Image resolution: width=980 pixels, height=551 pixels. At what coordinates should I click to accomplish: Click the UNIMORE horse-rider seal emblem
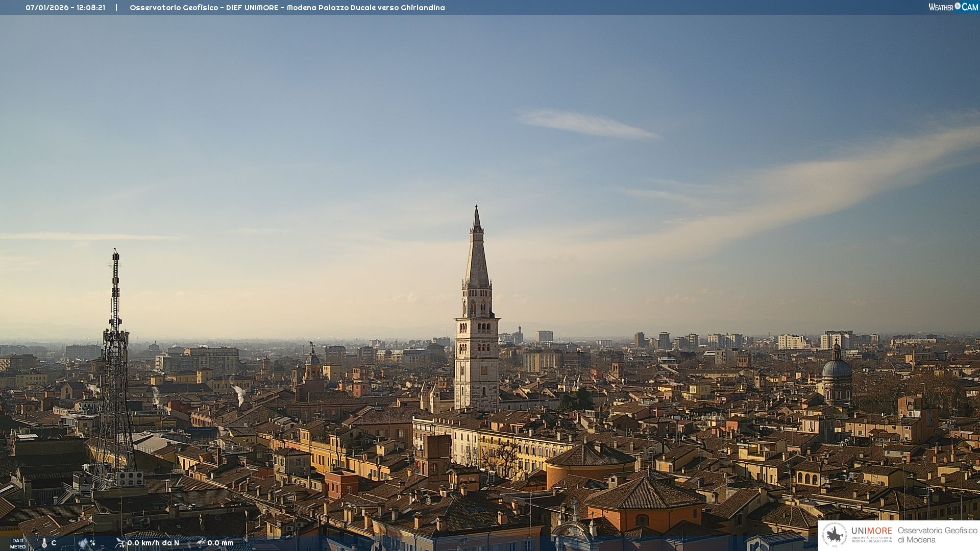[835, 535]
